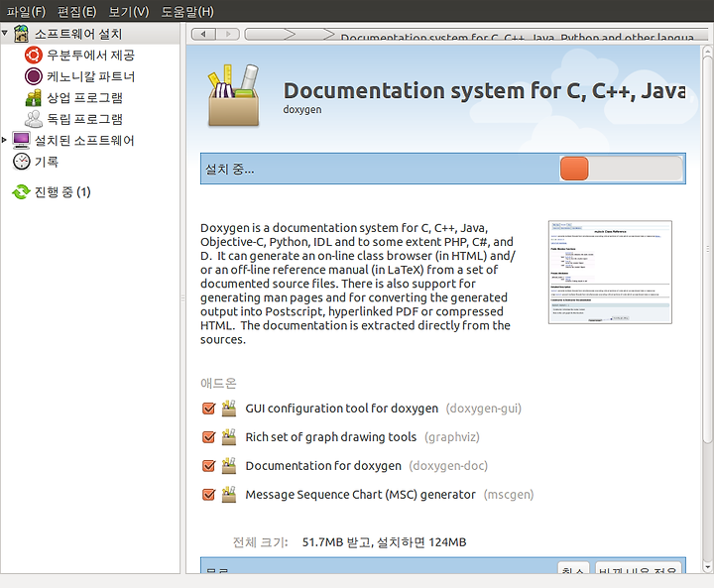
Task: Uncheck the mscgen addon checkbox
Action: coord(208,495)
